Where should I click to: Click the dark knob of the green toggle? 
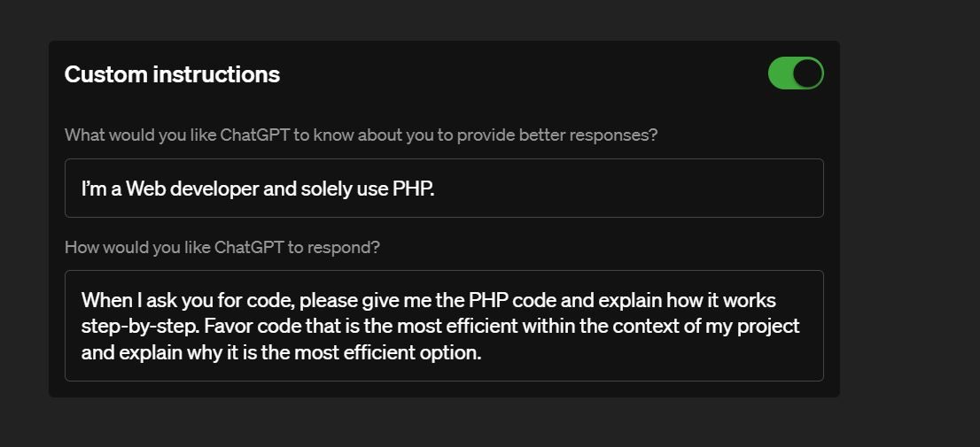[x=807, y=73]
